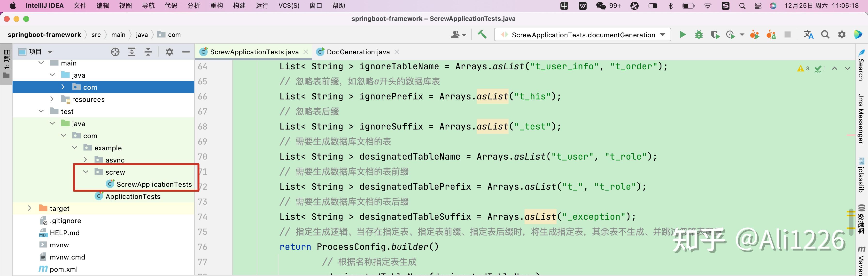Run the documentGeneration configuration
The width and height of the screenshot is (868, 276).
[683, 34]
